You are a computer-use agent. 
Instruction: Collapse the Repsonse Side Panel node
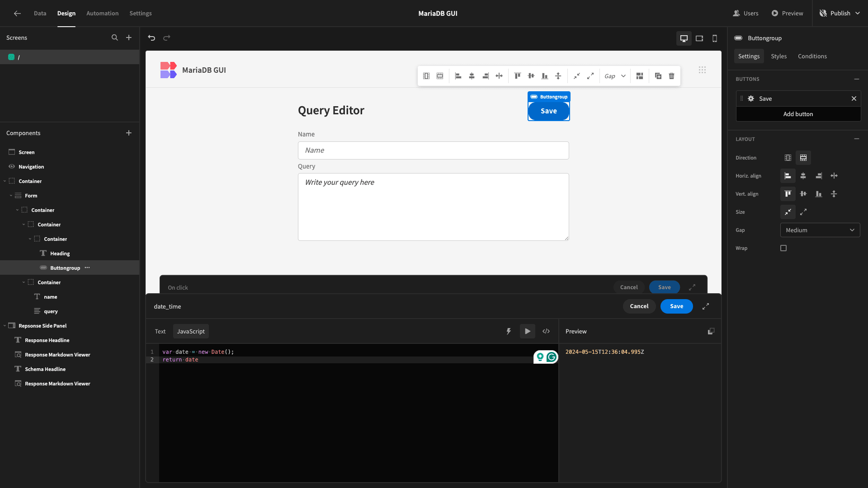(x=5, y=326)
